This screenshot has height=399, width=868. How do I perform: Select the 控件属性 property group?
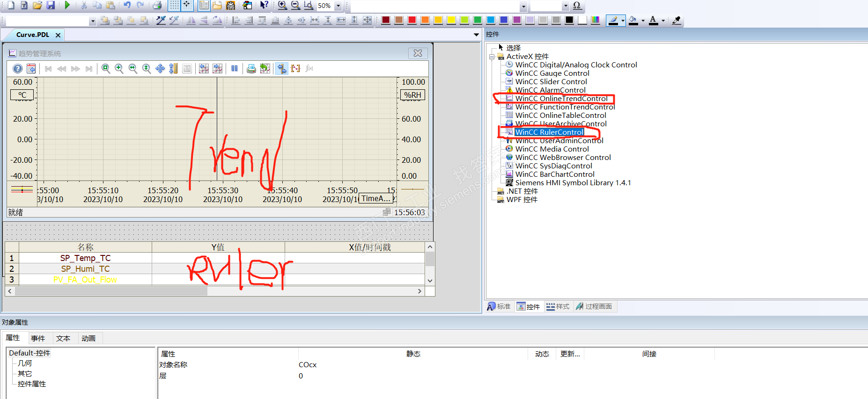click(32, 384)
